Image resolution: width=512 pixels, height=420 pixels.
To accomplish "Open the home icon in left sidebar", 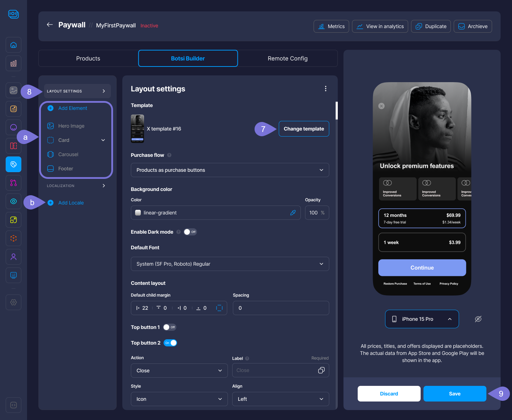I will 14,45.
